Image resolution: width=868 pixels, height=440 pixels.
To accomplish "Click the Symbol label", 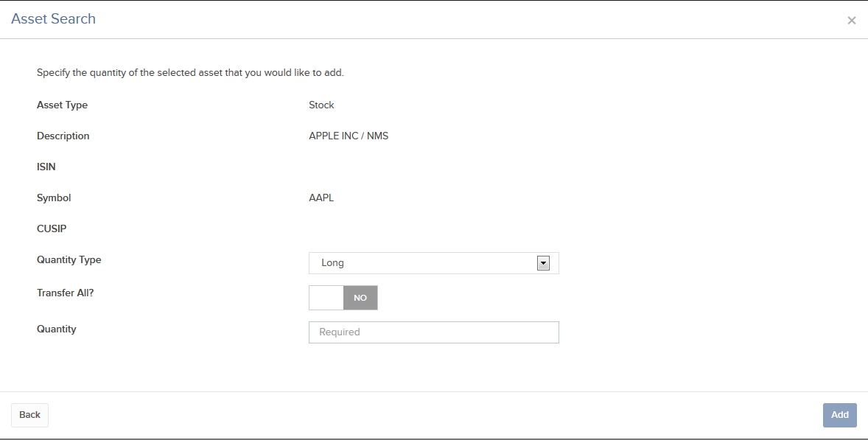I will (54, 198).
